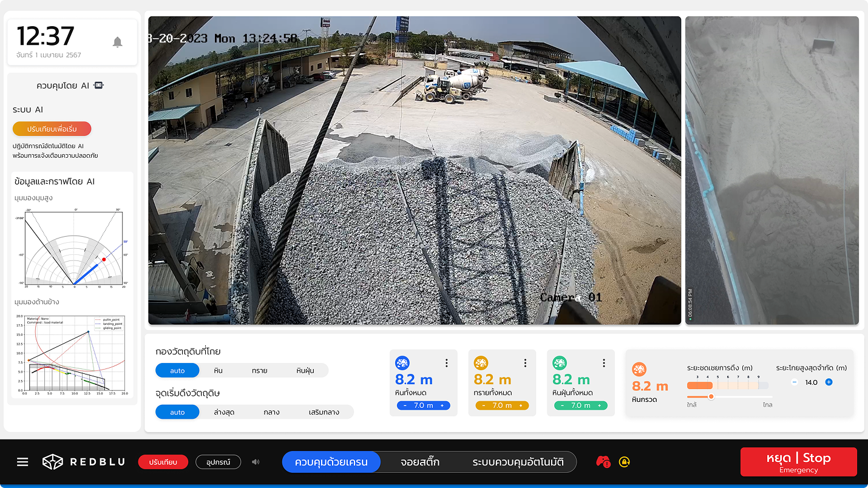Open three-dot menu on yellow sand card

525,363
